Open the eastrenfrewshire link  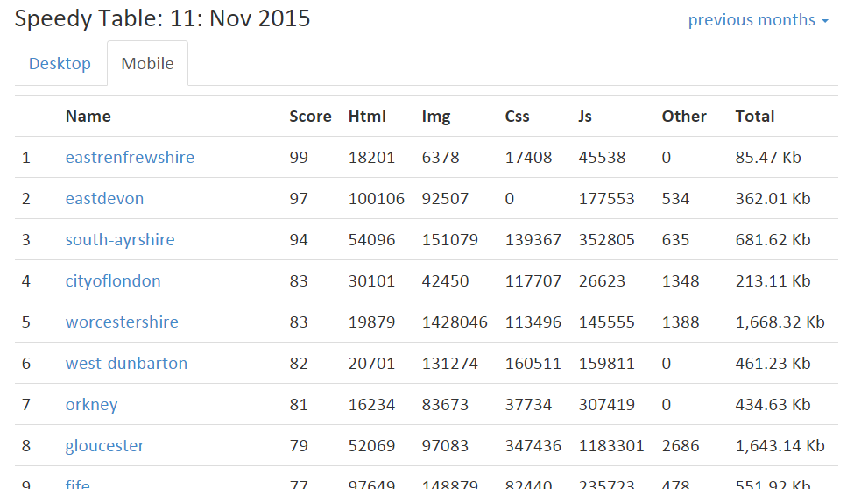pyautogui.click(x=130, y=158)
